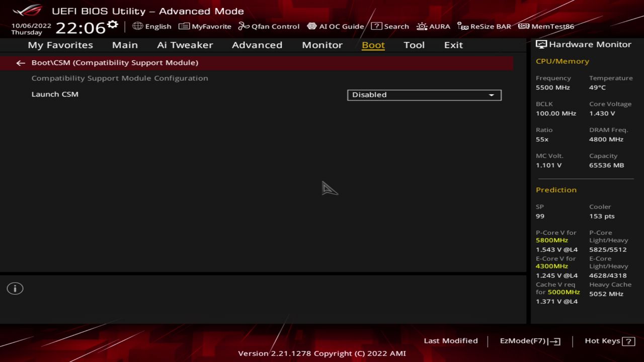Open the Launch CSM dropdown arrow
The width and height of the screenshot is (644, 362).
point(492,95)
